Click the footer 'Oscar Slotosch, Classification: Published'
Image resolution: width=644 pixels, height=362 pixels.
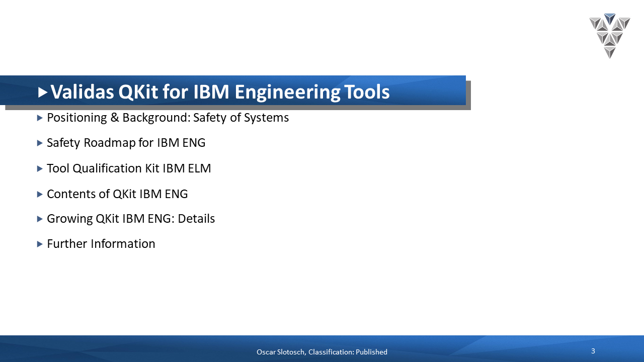tap(322, 352)
